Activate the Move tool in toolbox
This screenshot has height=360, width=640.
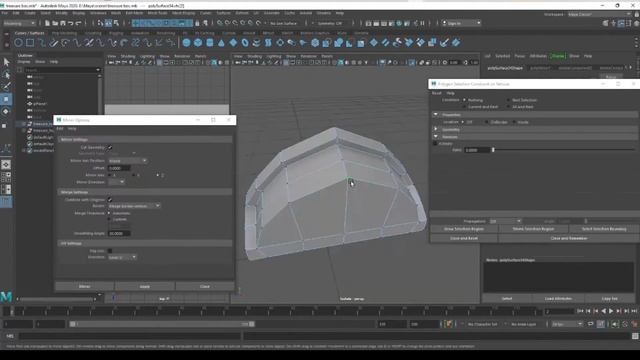point(6,99)
